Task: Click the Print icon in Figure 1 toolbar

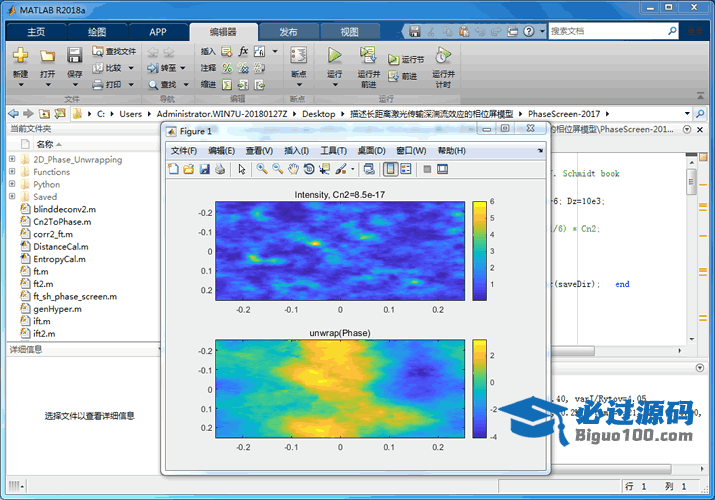Action: pyautogui.click(x=220, y=169)
